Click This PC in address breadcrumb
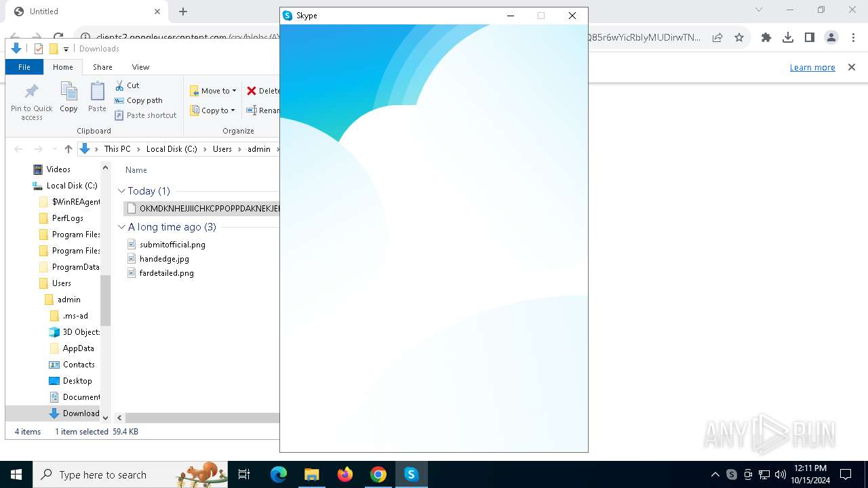The height and width of the screenshot is (488, 868). 117,149
